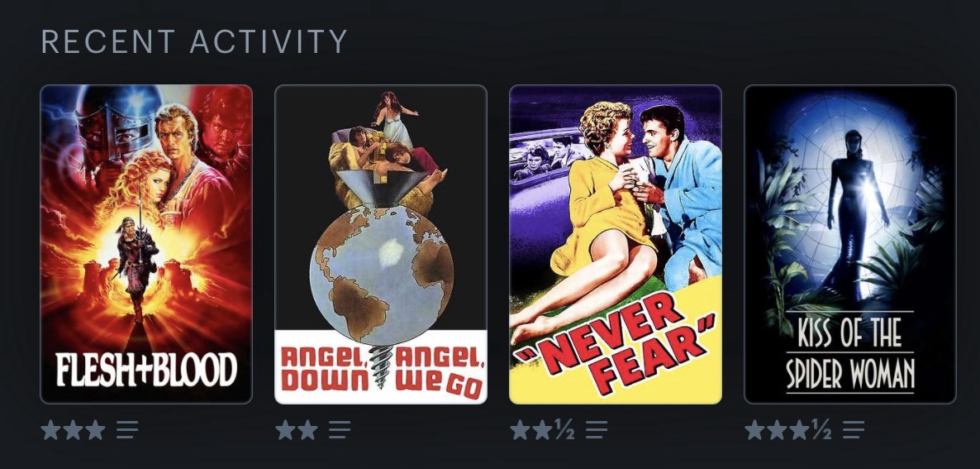Click the second star below Never Fear

543,429
